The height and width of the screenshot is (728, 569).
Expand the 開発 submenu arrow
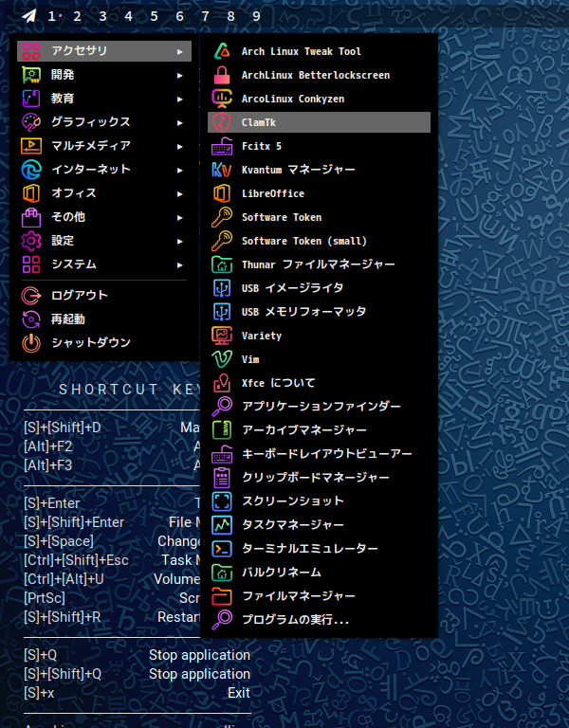pos(180,75)
